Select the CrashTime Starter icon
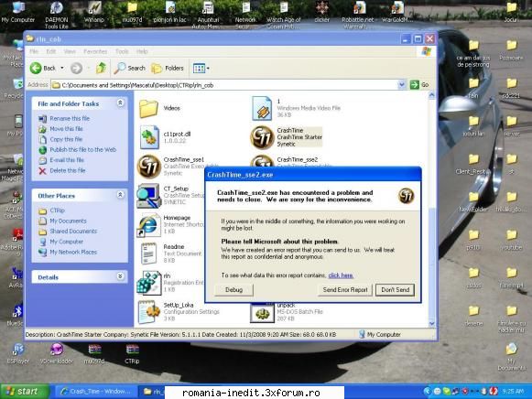Screen dimensions: 532x399 262,137
